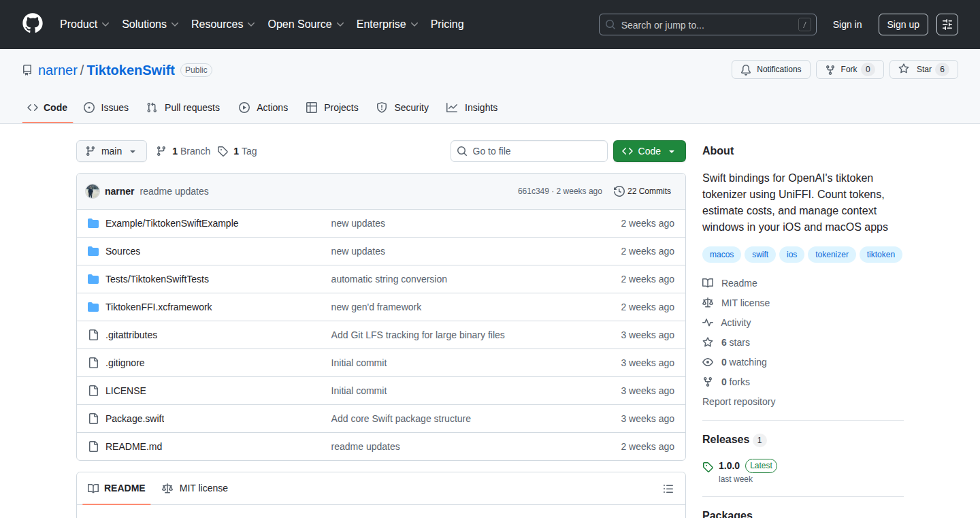Click the scales icon beside MIT license in About
Viewport: 980px width, 518px height.
click(x=708, y=303)
